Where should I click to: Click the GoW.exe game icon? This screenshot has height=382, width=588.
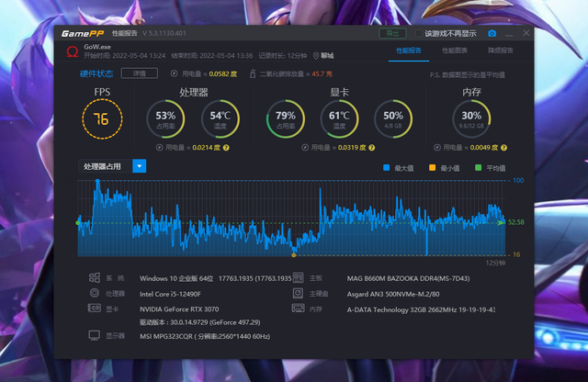pyautogui.click(x=72, y=51)
